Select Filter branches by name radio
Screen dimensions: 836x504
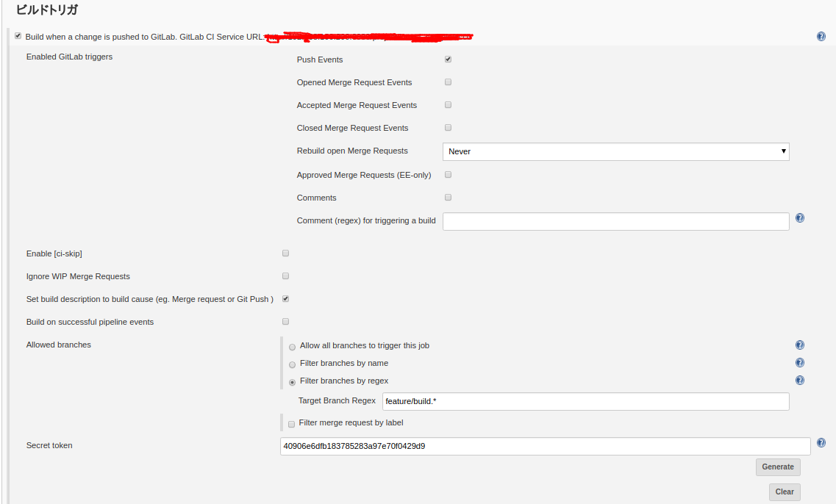coord(292,365)
